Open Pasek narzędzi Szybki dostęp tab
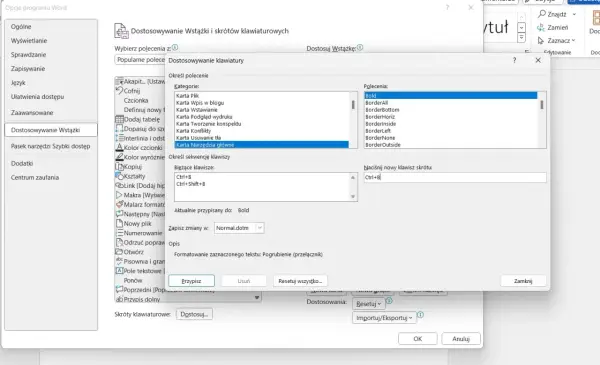The width and height of the screenshot is (600, 365). tap(51, 146)
